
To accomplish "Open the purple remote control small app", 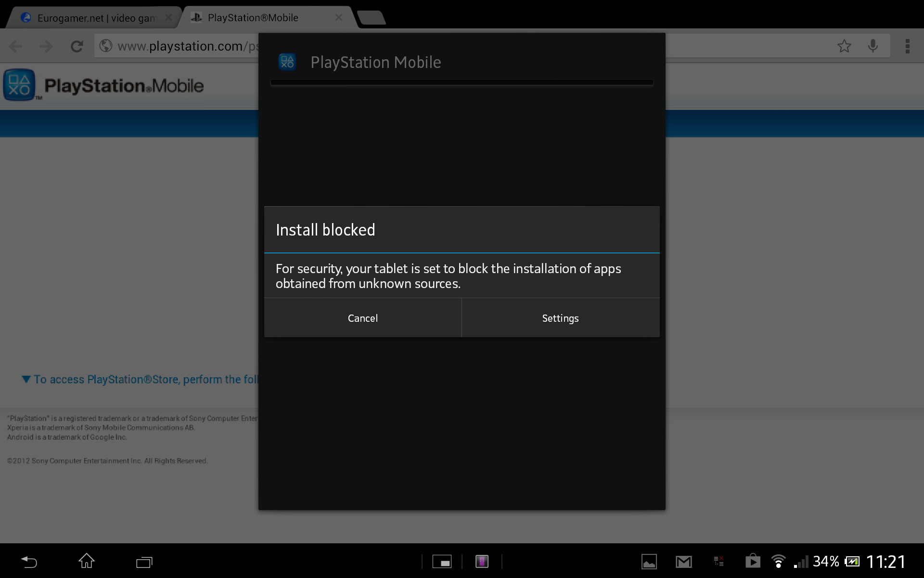I will click(482, 562).
